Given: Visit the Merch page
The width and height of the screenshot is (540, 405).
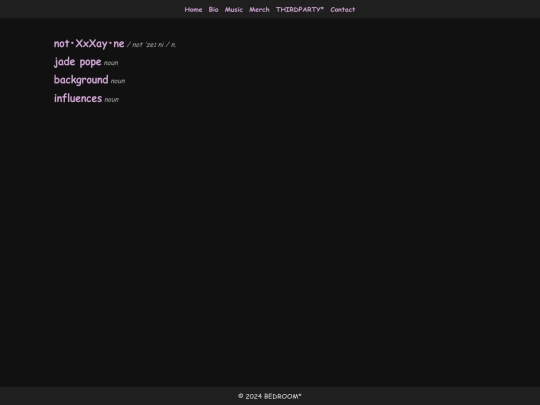Looking at the screenshot, I should tap(259, 10).
